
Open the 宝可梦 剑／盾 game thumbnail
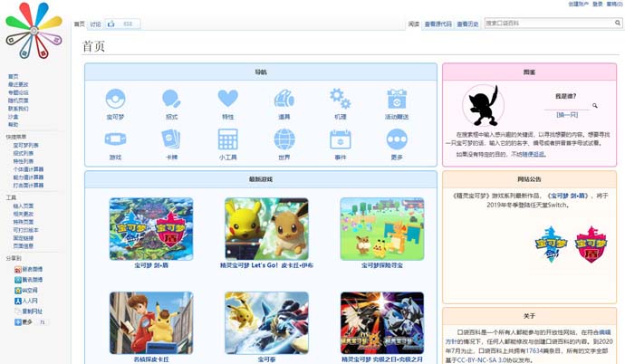point(151,229)
